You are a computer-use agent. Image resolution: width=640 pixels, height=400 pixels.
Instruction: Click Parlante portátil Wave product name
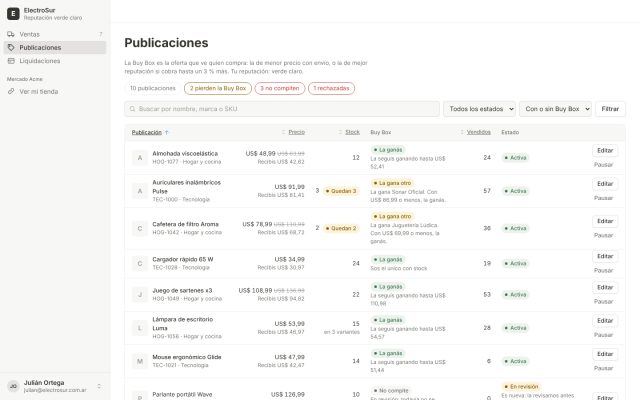(182, 394)
